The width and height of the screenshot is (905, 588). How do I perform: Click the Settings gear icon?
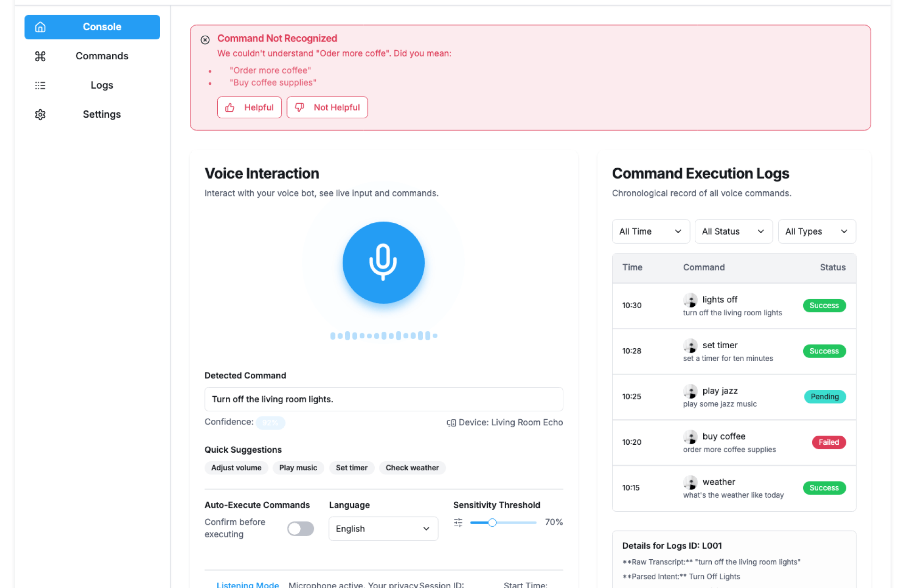41,114
